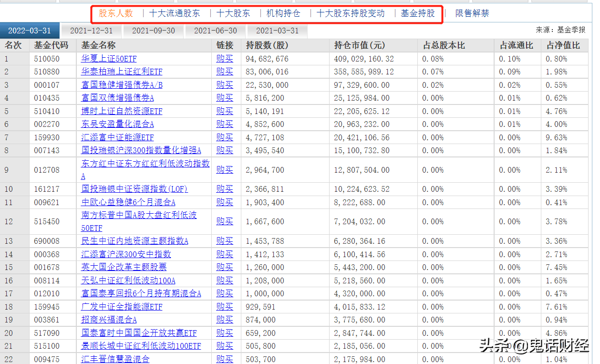Open fund link 华泰柏瑞上证红利ETF
Image resolution: width=600 pixels, height=364 pixels.
coord(122,72)
